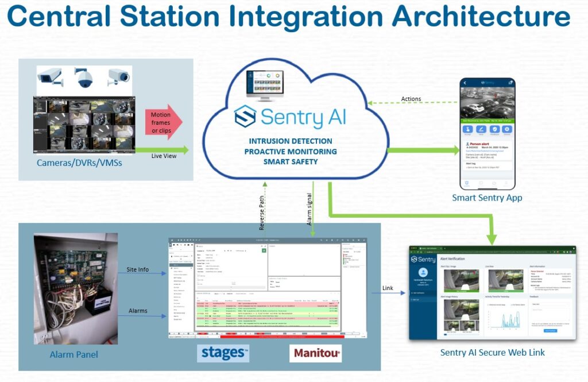Screen dimensions: 588x382
Task: Click the red status bar at the stages window bottom
Action: point(282,337)
